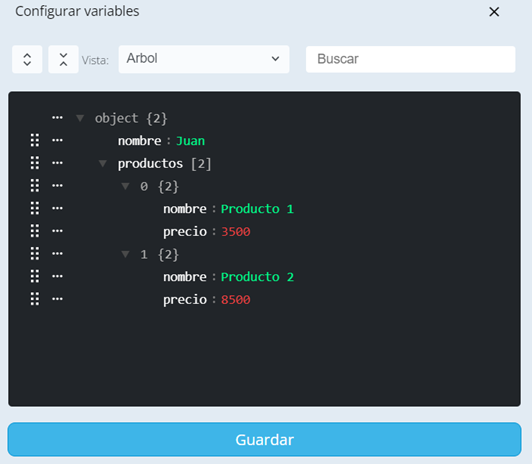Open actions menu for item 0 row
Screen dimensions: 532x464
(x=57, y=186)
